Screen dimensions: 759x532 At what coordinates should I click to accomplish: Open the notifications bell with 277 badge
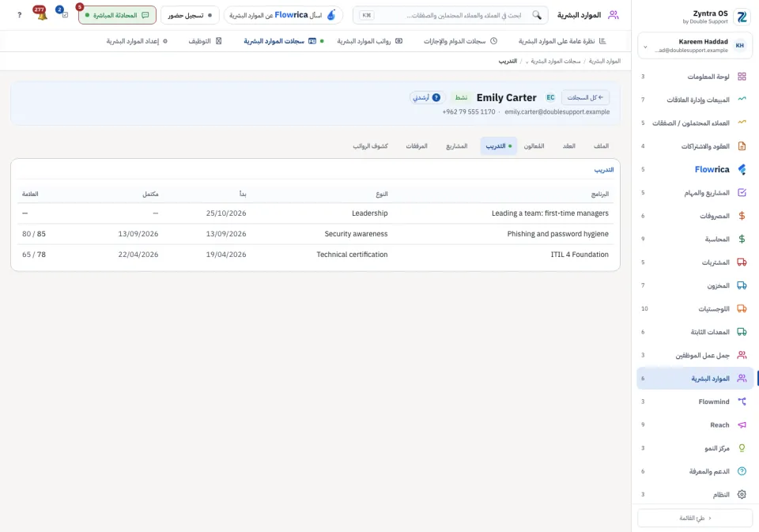42,14
